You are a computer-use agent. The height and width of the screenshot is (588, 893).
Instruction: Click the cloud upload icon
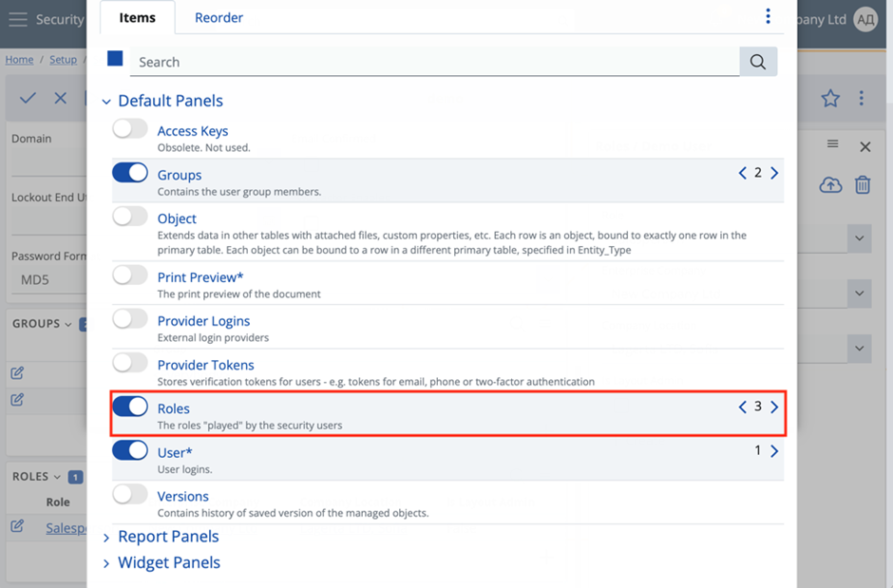click(831, 185)
